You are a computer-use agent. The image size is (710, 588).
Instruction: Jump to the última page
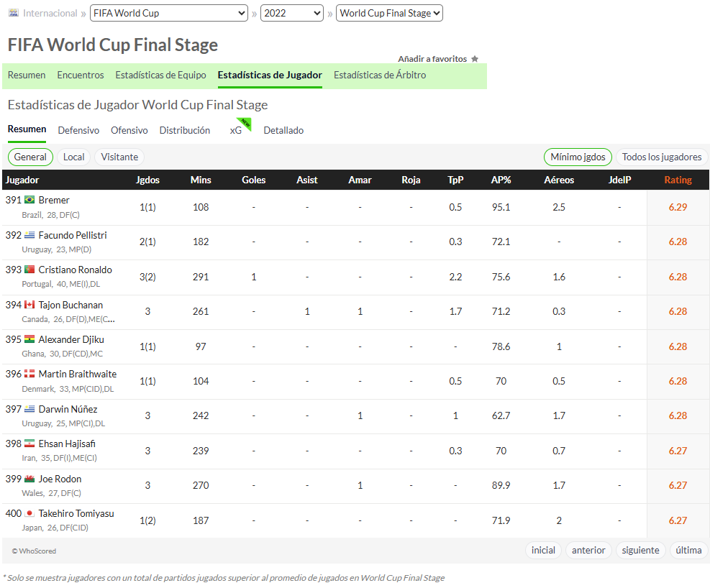[688, 551]
